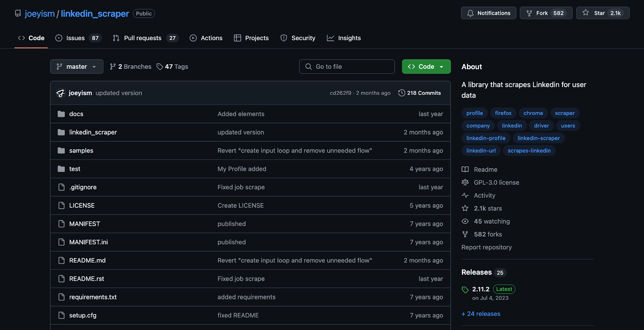The height and width of the screenshot is (330, 644).
Task: Click the Star icon in header
Action: coord(586,13)
